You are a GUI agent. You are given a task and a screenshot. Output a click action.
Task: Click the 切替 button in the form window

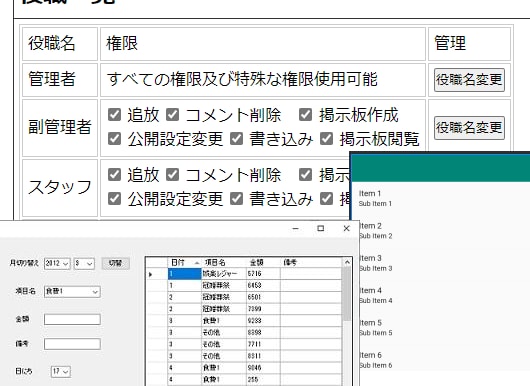pyautogui.click(x=115, y=263)
